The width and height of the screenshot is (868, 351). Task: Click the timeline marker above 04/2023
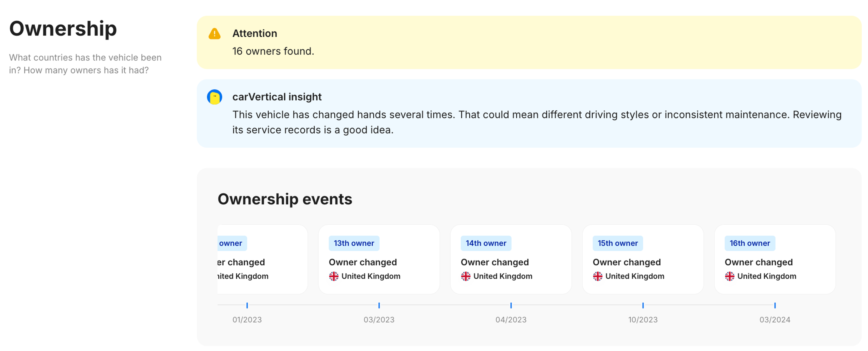511,305
